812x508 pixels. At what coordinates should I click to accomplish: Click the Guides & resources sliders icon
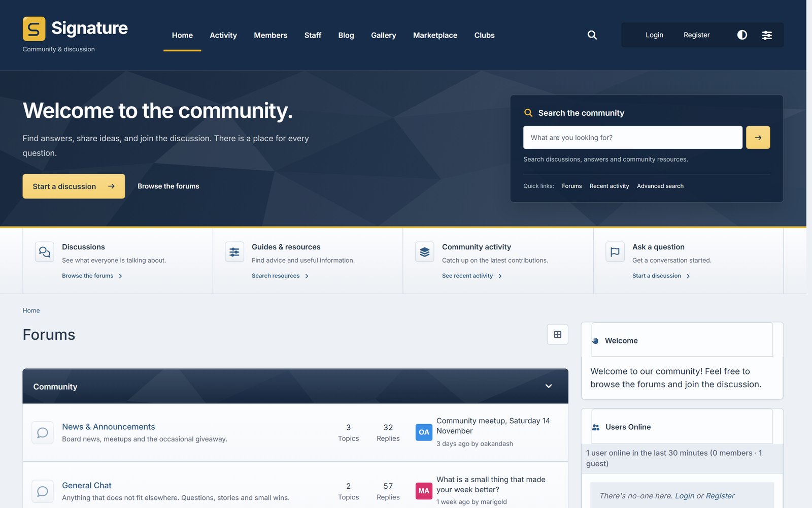tap(234, 252)
